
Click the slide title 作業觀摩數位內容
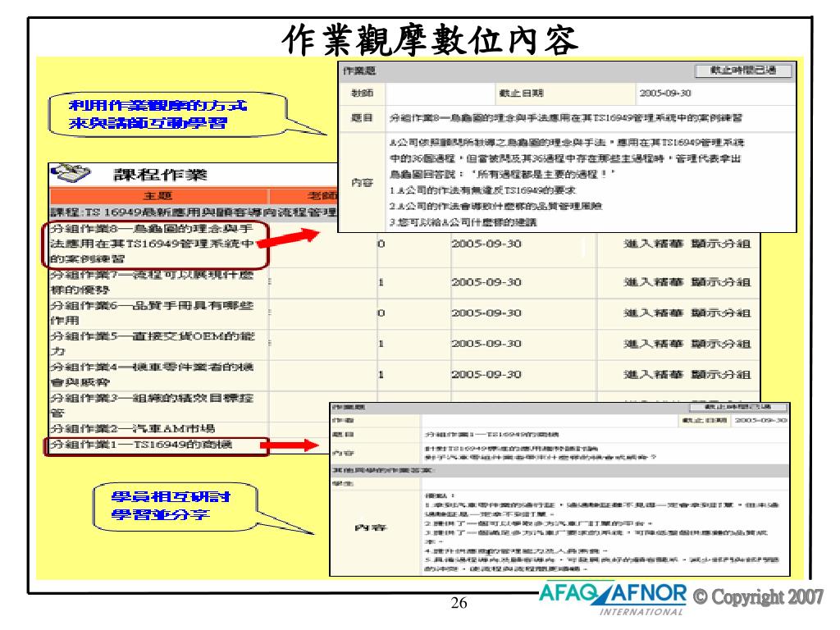tap(430, 39)
